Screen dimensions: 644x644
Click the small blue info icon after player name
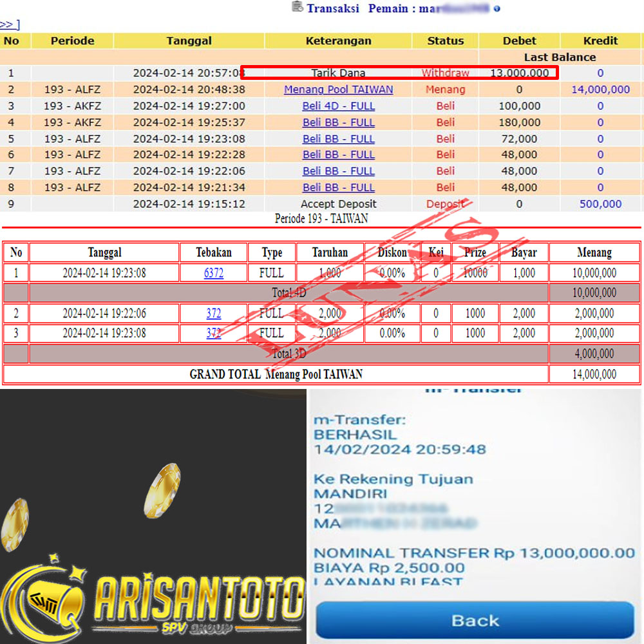[497, 8]
